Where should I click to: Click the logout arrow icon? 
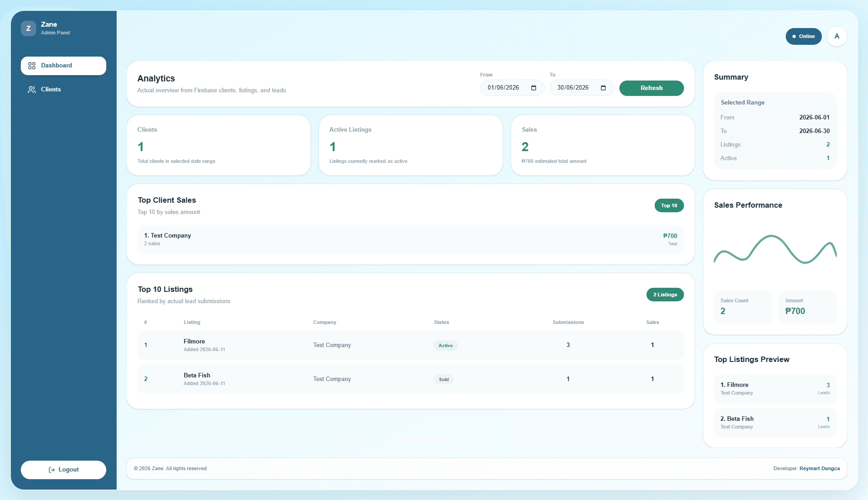click(52, 470)
